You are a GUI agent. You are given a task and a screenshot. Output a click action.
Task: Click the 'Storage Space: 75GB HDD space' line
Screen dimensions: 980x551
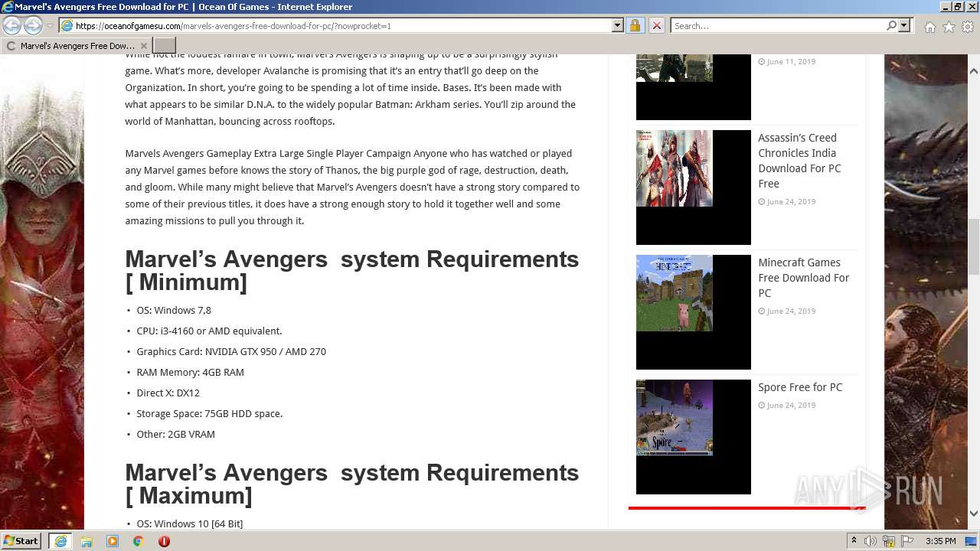tap(210, 413)
